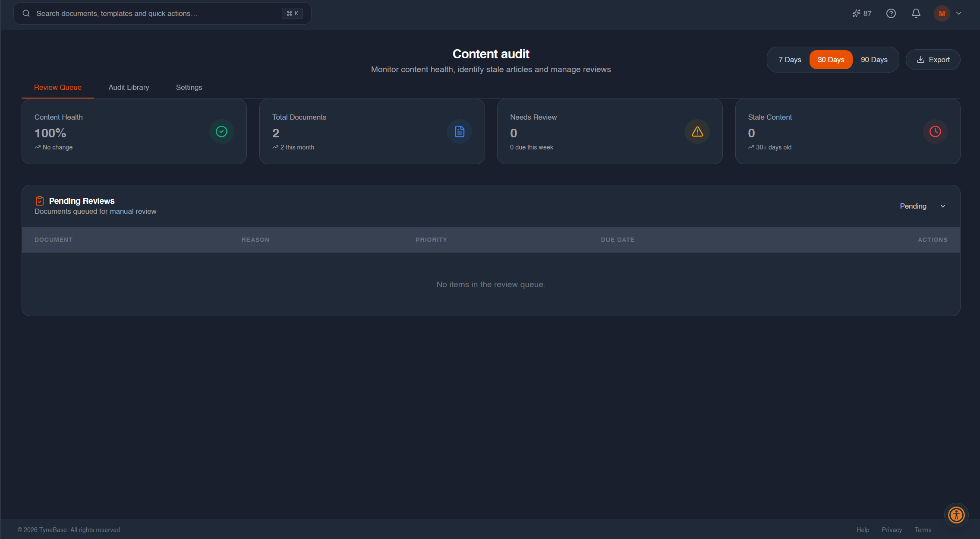Switch to the Review Queue tab

point(58,87)
